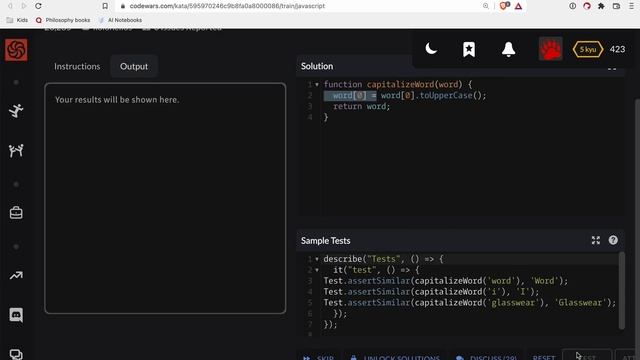
Task: Open the Codewars home logo
Action: [16, 50]
